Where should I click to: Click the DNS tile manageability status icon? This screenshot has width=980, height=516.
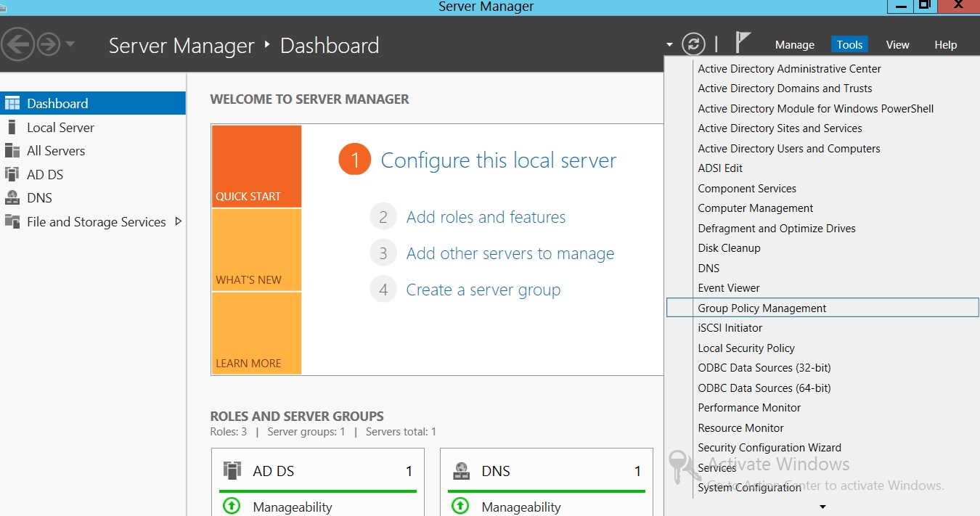click(460, 506)
